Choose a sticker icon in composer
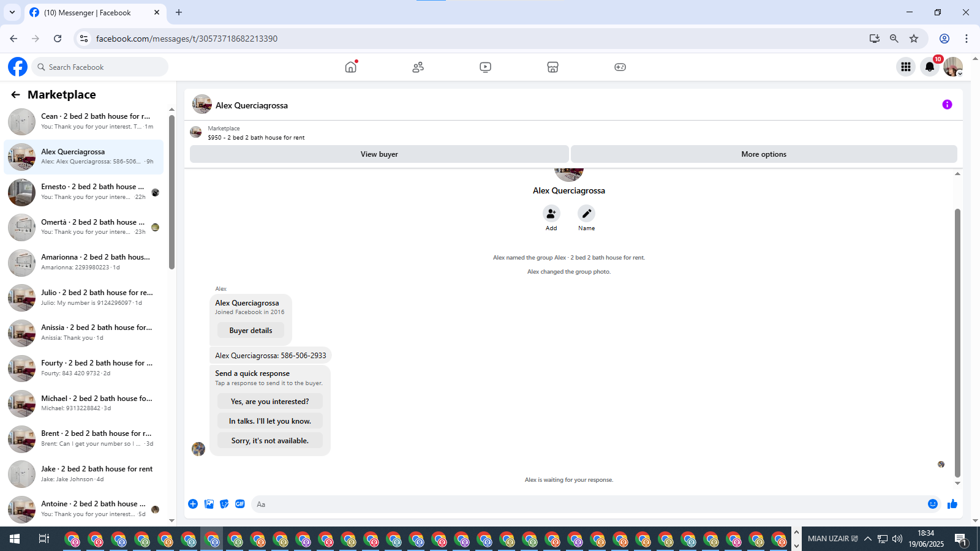The height and width of the screenshot is (551, 980). point(224,504)
